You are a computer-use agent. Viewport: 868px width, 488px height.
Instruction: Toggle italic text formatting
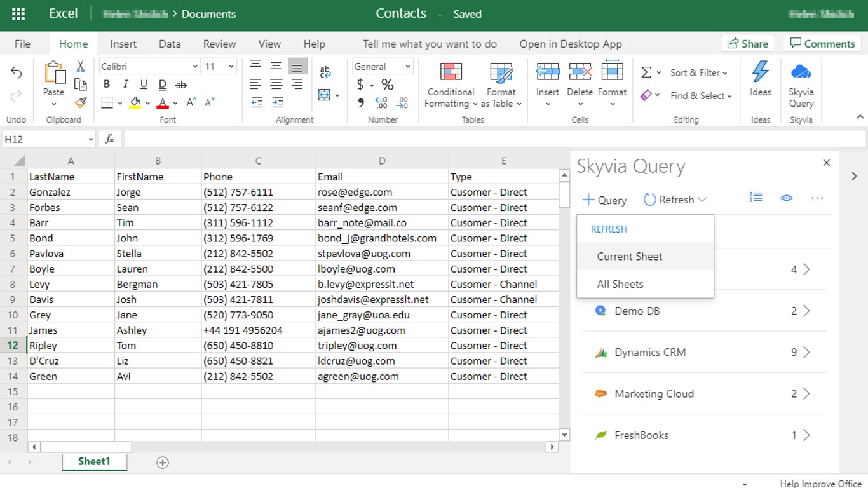click(125, 85)
